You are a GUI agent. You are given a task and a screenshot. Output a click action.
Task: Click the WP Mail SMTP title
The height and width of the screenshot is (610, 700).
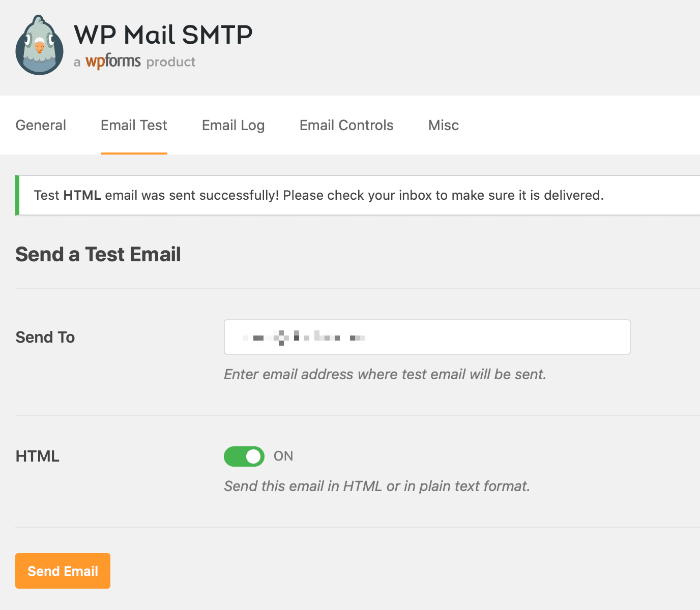pyautogui.click(x=163, y=35)
